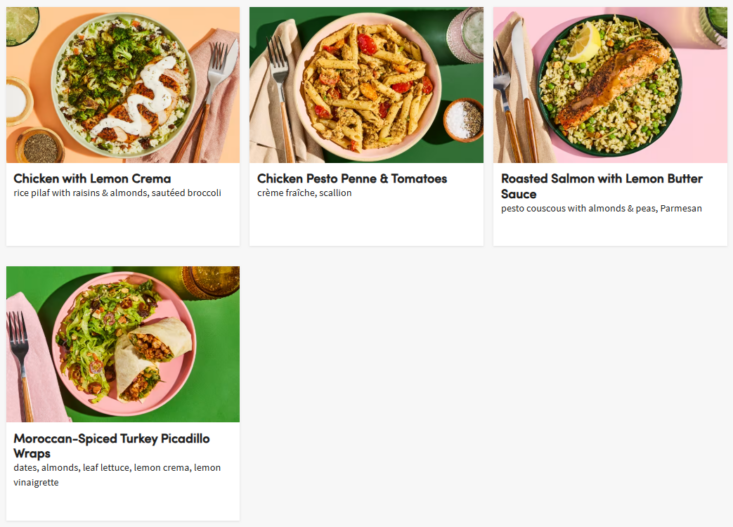Click the cut wrap halves on the pink plate
The image size is (733, 527).
point(150,357)
